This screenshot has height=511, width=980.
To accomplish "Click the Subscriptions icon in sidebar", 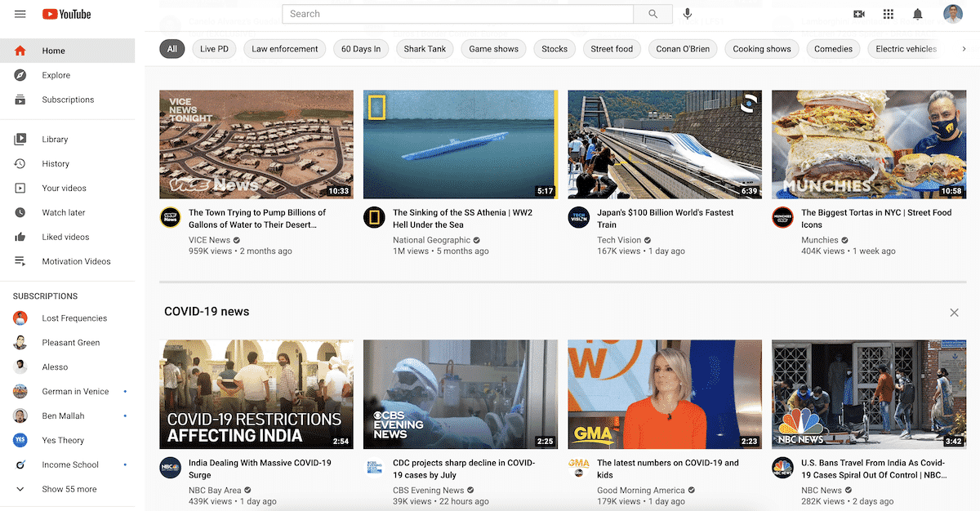I will tap(20, 100).
